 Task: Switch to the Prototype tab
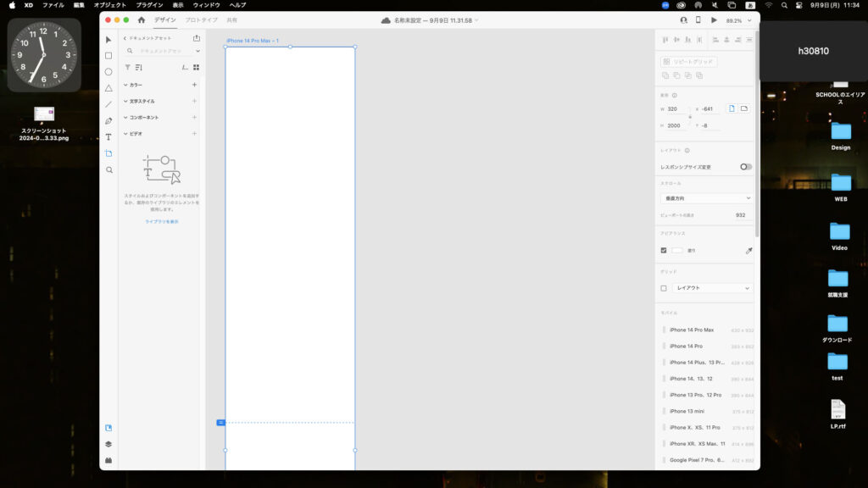click(202, 20)
